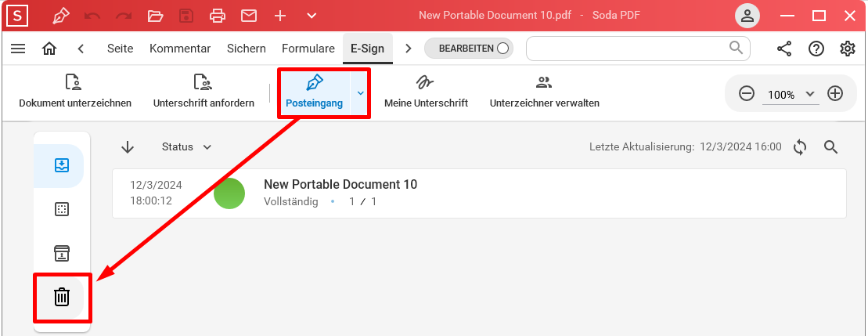Open the settings gear
The image size is (868, 336).
pos(848,49)
